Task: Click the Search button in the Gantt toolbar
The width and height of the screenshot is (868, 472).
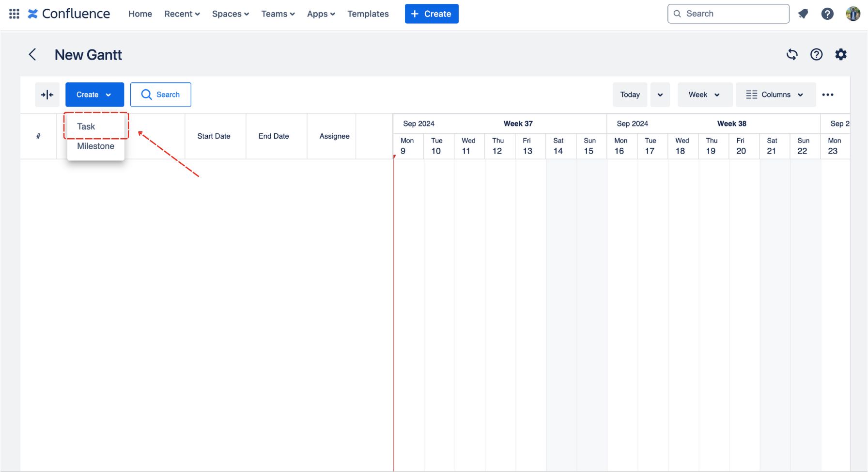Action: 161,94
